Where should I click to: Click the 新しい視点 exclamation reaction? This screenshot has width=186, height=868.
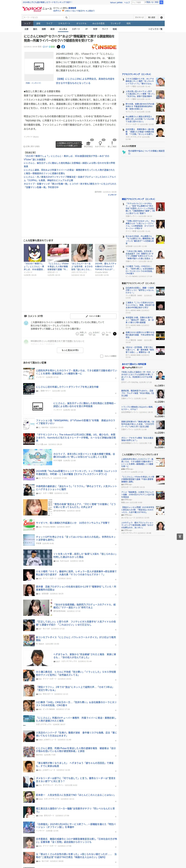[112, 143]
